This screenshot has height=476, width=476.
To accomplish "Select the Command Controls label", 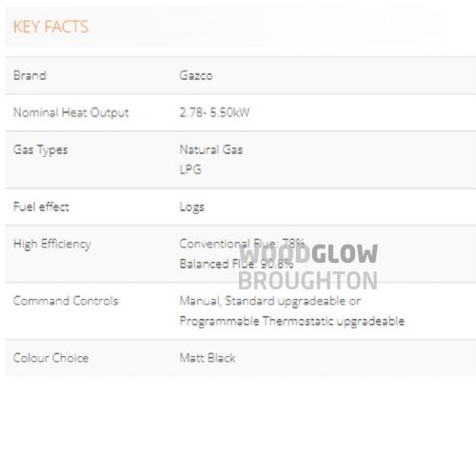I will [x=66, y=301].
